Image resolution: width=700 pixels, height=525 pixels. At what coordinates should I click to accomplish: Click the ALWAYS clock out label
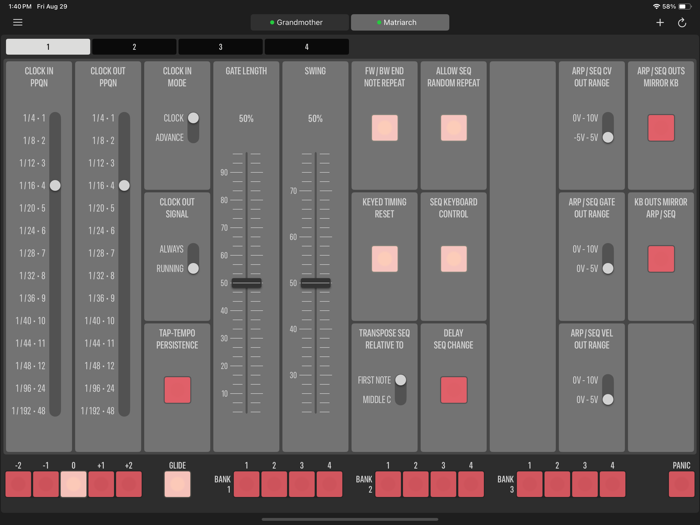click(171, 249)
